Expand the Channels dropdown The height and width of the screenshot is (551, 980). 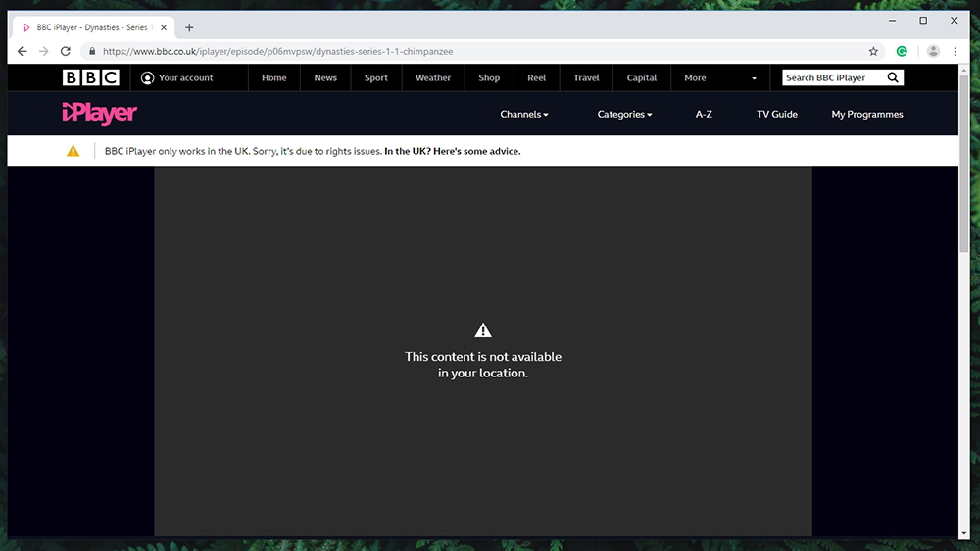coord(523,114)
